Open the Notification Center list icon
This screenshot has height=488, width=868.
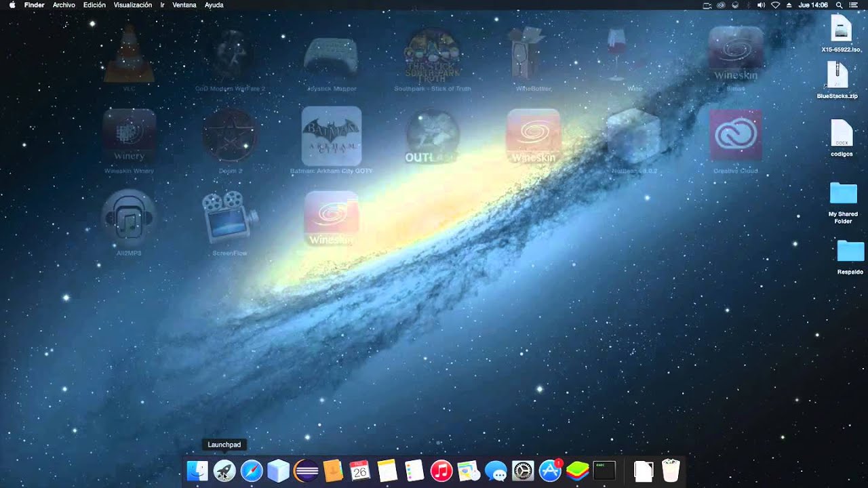(x=853, y=5)
